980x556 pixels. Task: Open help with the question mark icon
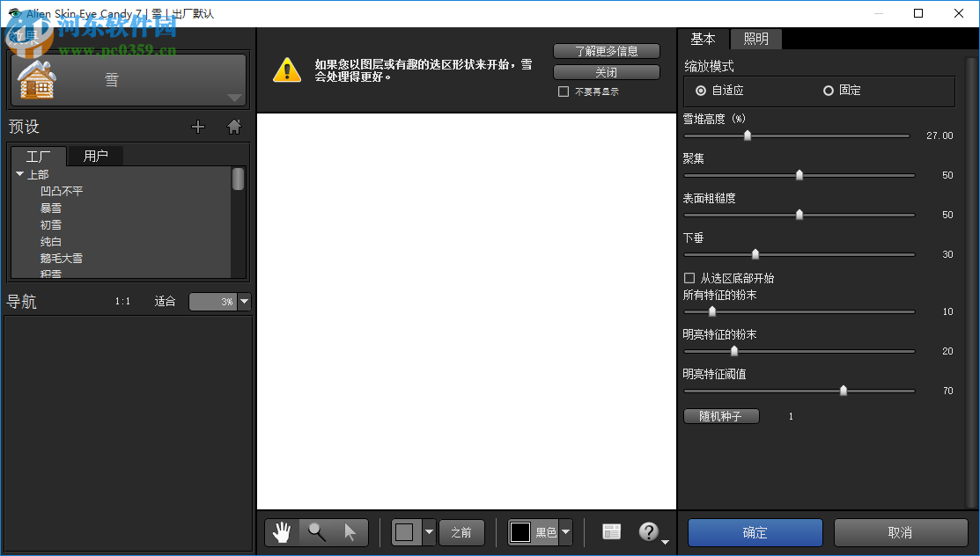tap(649, 531)
